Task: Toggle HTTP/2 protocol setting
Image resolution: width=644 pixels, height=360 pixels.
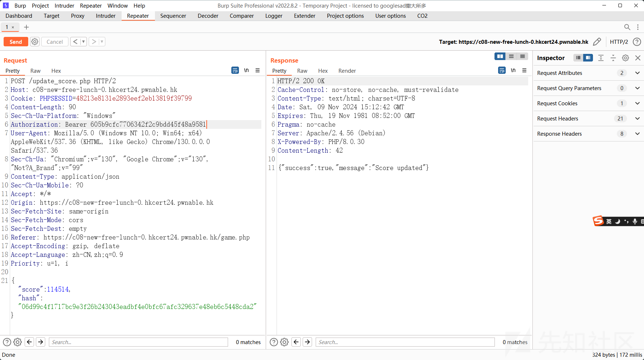Action: 619,42
